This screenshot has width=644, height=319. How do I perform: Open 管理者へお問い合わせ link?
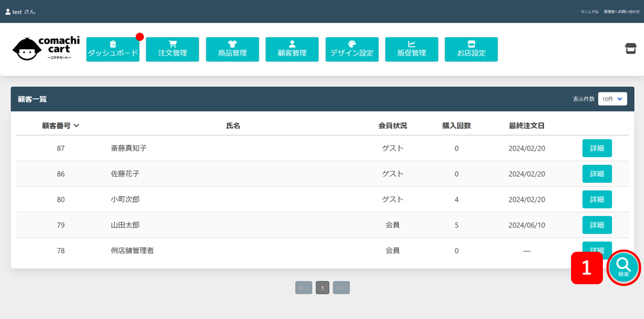[621, 12]
